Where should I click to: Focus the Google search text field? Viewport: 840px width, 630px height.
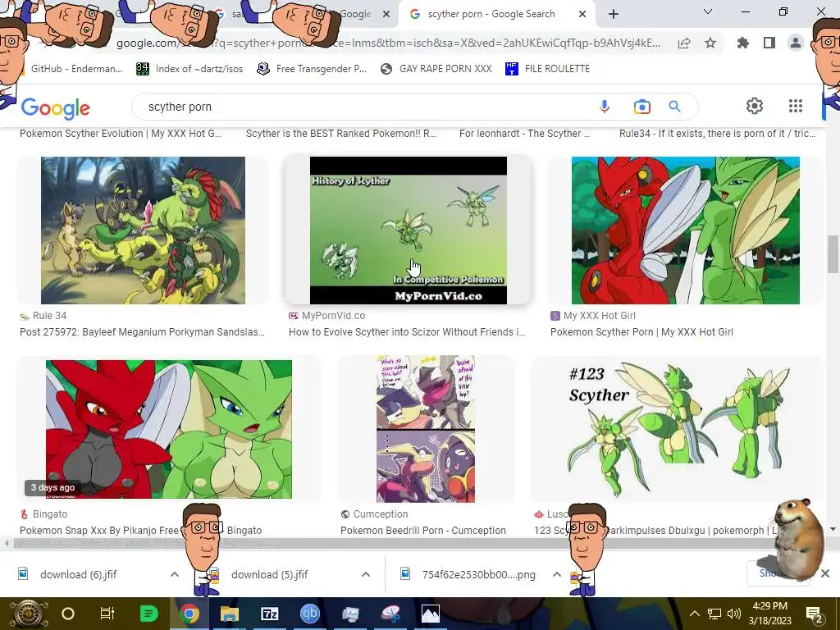pos(364,107)
